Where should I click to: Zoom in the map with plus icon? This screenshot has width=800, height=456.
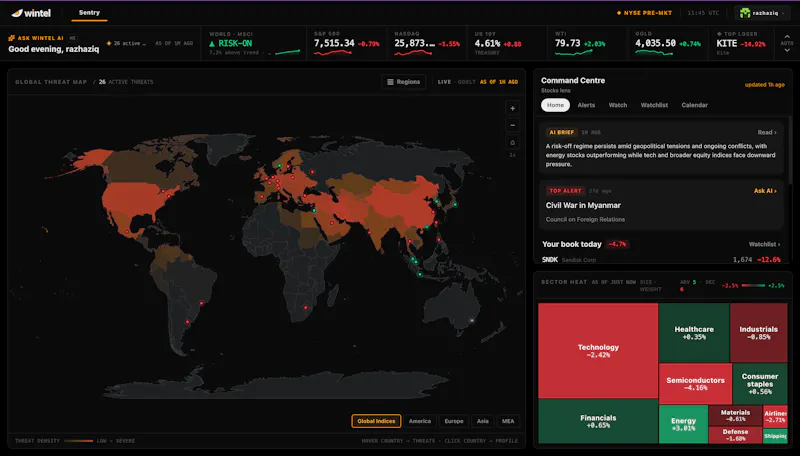pos(513,108)
